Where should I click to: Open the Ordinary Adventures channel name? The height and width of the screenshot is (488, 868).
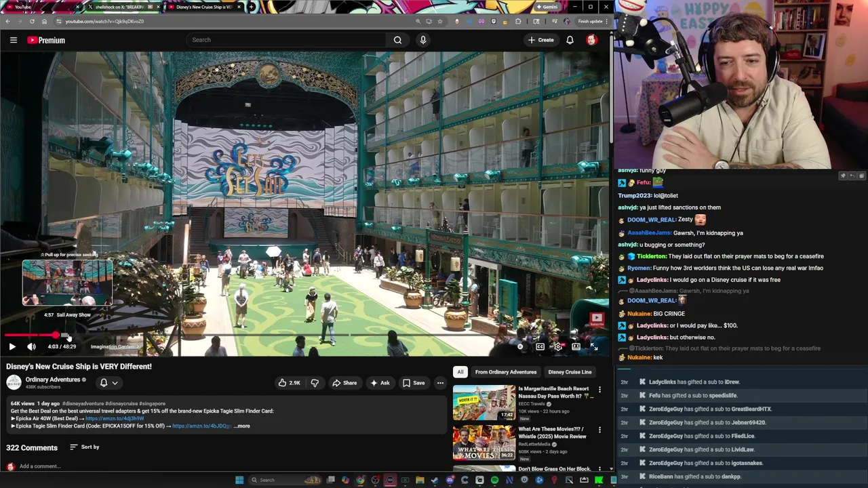point(53,380)
